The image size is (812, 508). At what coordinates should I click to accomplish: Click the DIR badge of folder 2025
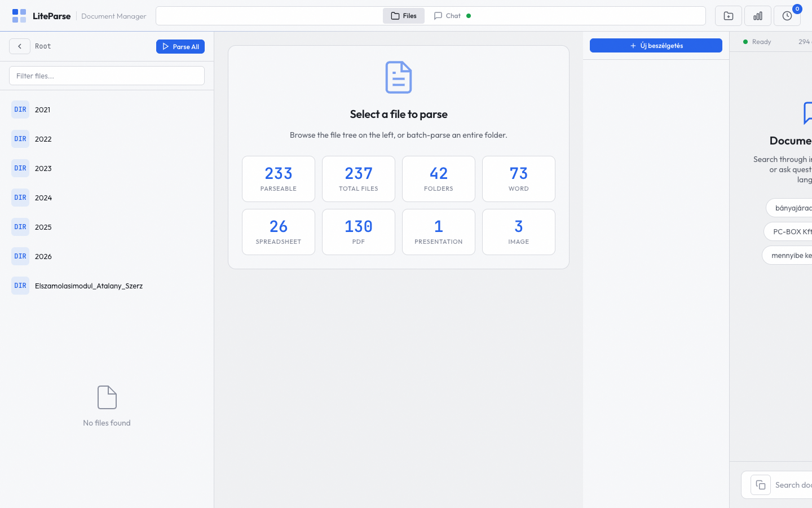(20, 227)
